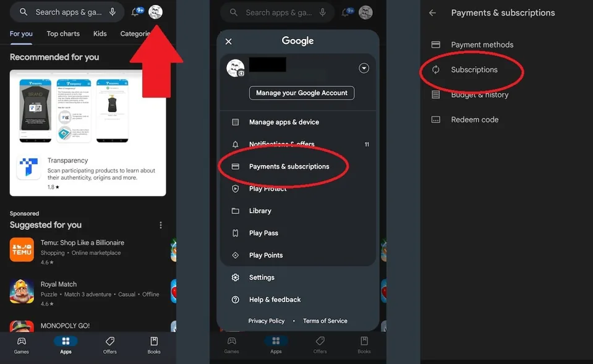Viewport: 593px width, 364px height.
Task: Expand the account switcher dropdown arrow
Action: pos(364,68)
